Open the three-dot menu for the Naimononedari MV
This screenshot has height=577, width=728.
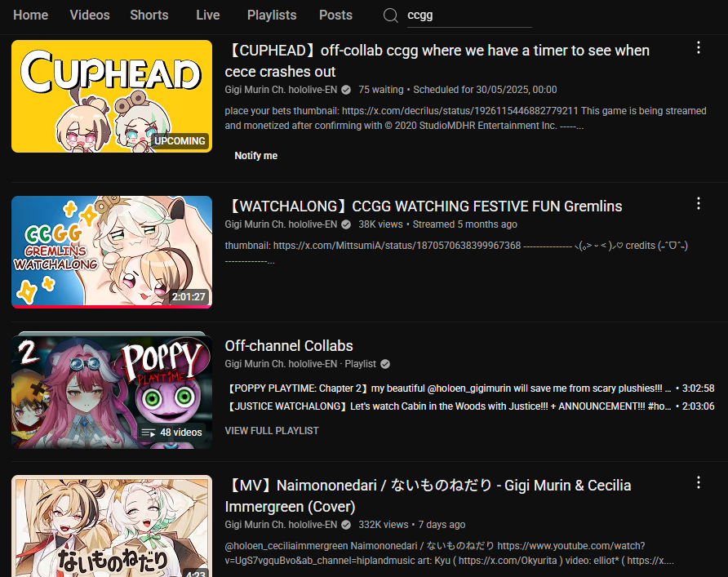(699, 483)
